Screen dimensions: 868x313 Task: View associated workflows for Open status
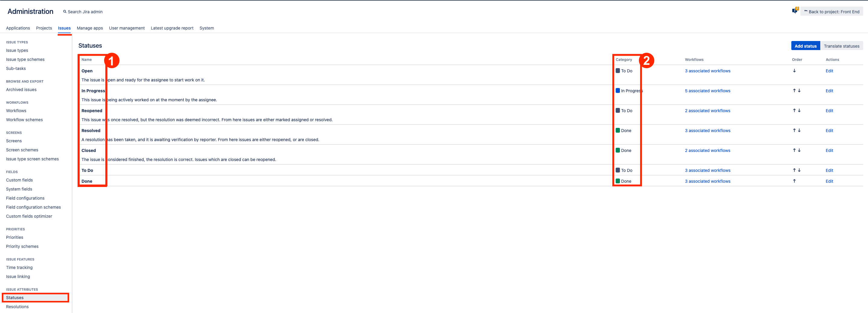[708, 71]
